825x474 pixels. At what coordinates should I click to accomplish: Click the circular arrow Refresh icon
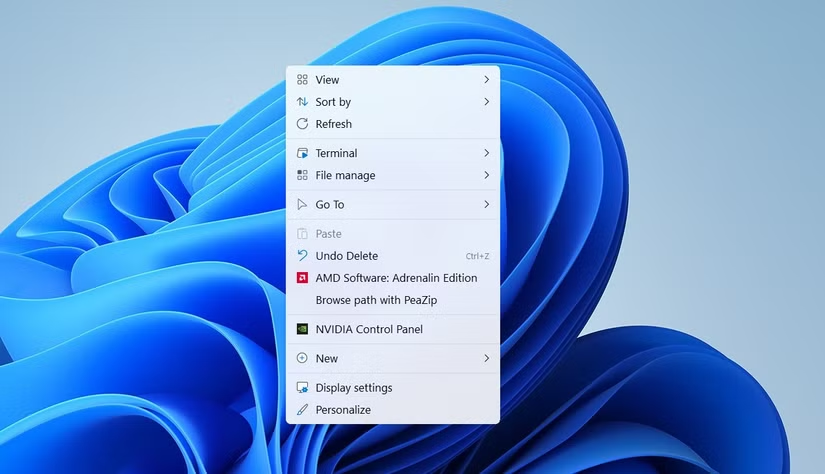(x=302, y=124)
